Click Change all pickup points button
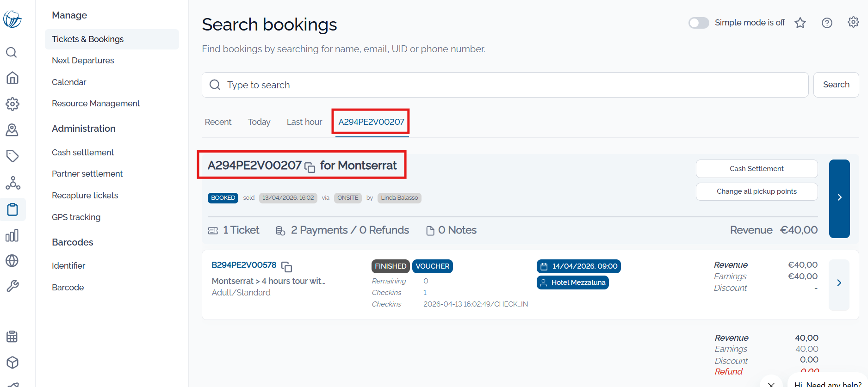The image size is (868, 387). pyautogui.click(x=756, y=191)
